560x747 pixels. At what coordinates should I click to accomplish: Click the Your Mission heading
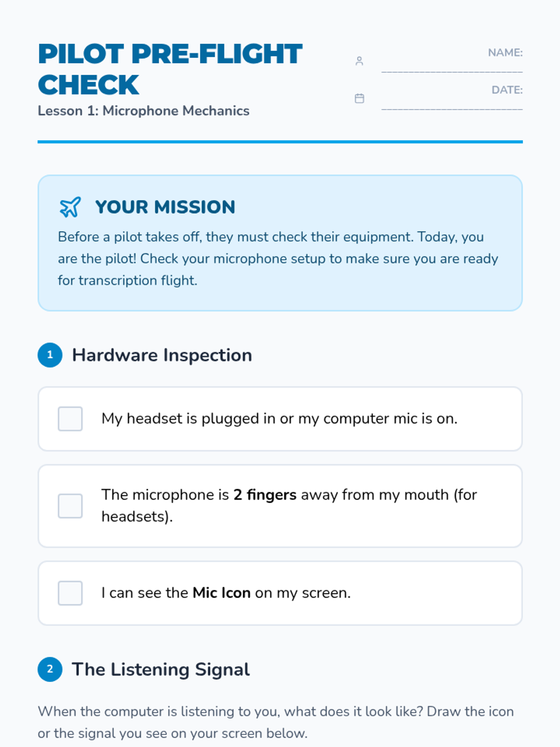tap(165, 207)
